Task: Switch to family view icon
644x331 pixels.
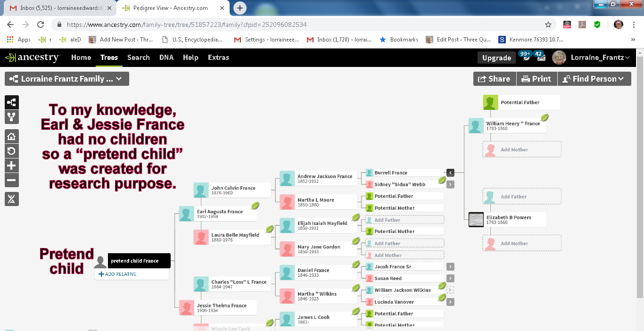Action: point(12,117)
